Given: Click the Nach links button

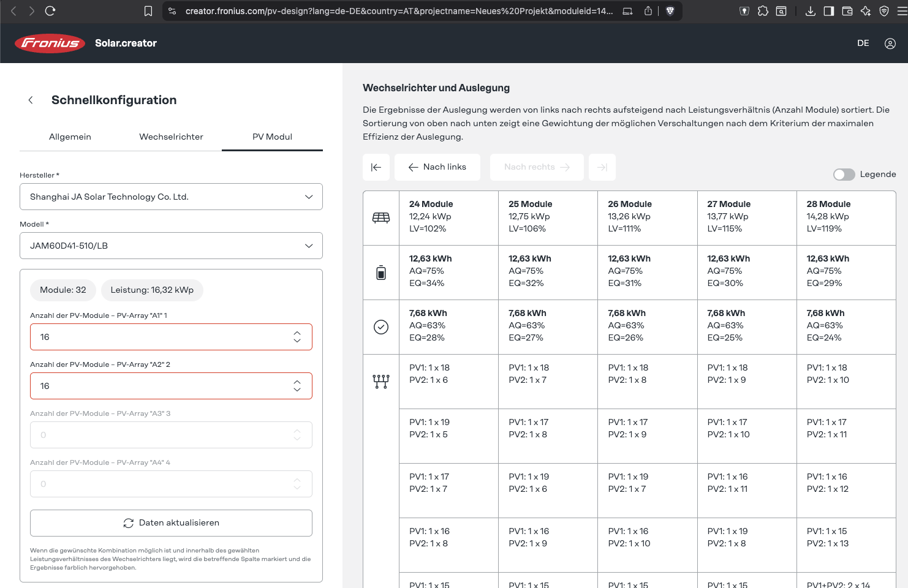Looking at the screenshot, I should coord(437,167).
